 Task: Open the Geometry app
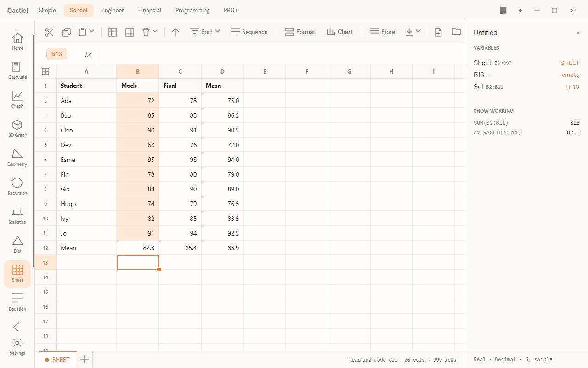[x=17, y=157]
